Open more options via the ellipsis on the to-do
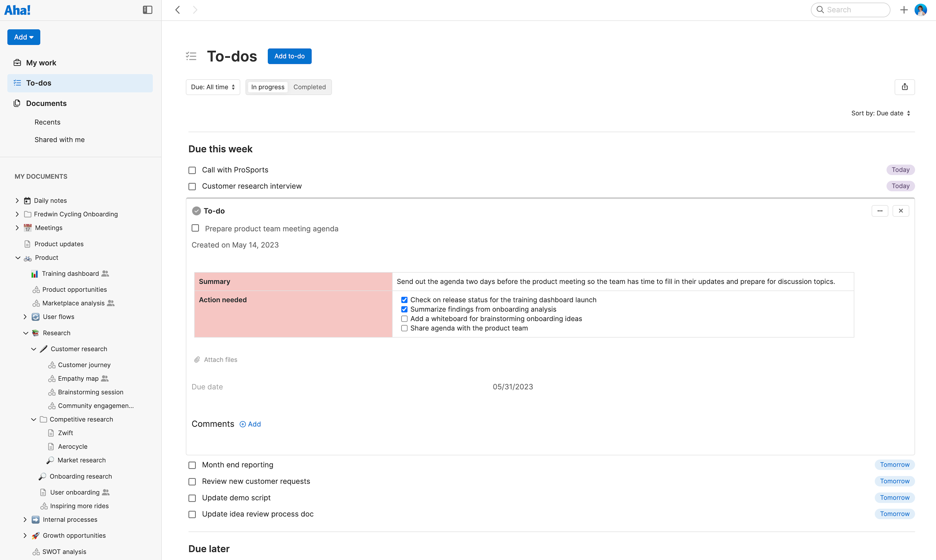The width and height of the screenshot is (936, 560). [x=880, y=211]
